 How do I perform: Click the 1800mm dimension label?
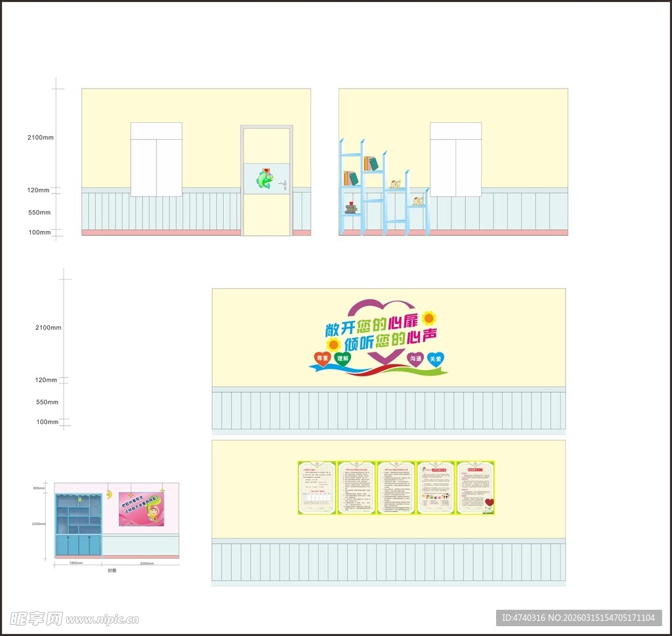pyautogui.click(x=76, y=563)
